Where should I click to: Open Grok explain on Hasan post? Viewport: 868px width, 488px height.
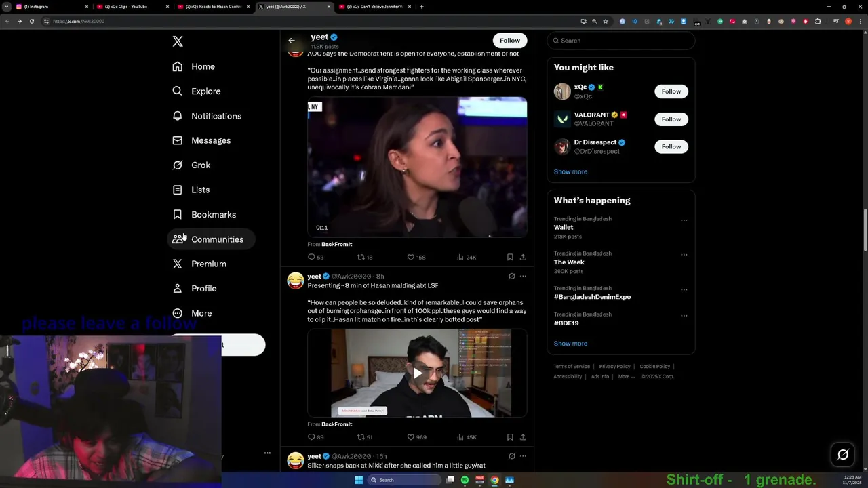[512, 277]
